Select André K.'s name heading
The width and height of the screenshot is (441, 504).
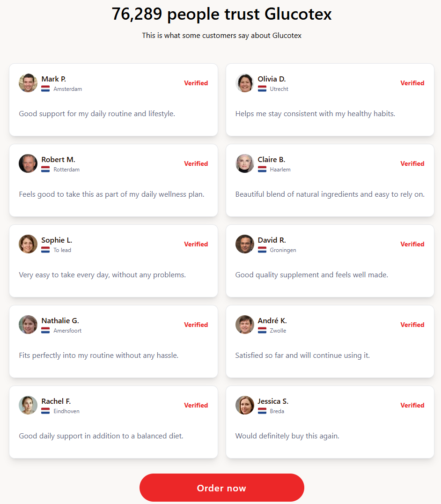click(272, 321)
